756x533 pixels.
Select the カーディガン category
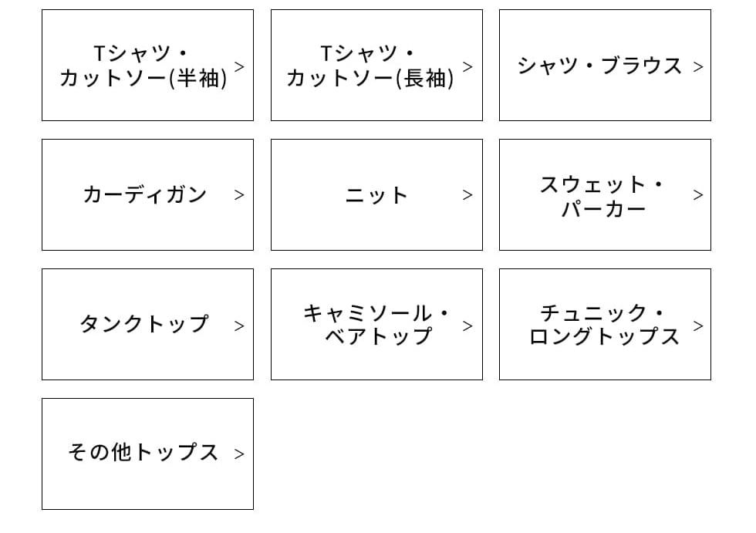coord(144,195)
